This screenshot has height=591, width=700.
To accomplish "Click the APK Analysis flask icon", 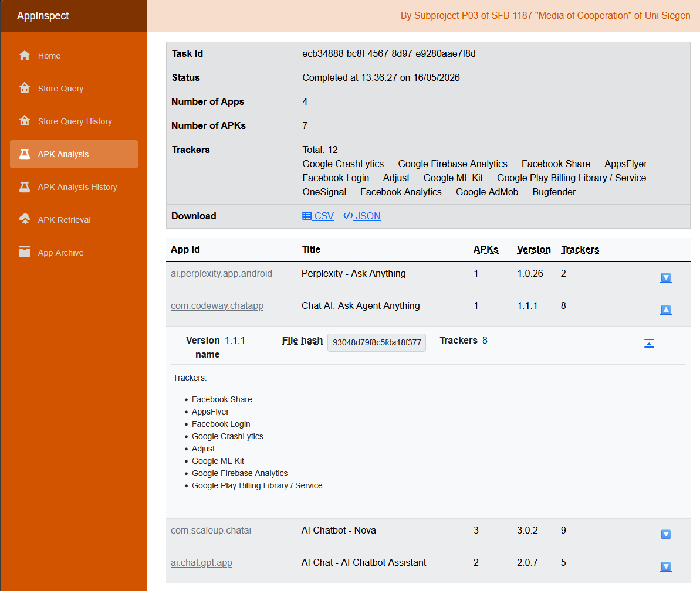I will [x=25, y=154].
